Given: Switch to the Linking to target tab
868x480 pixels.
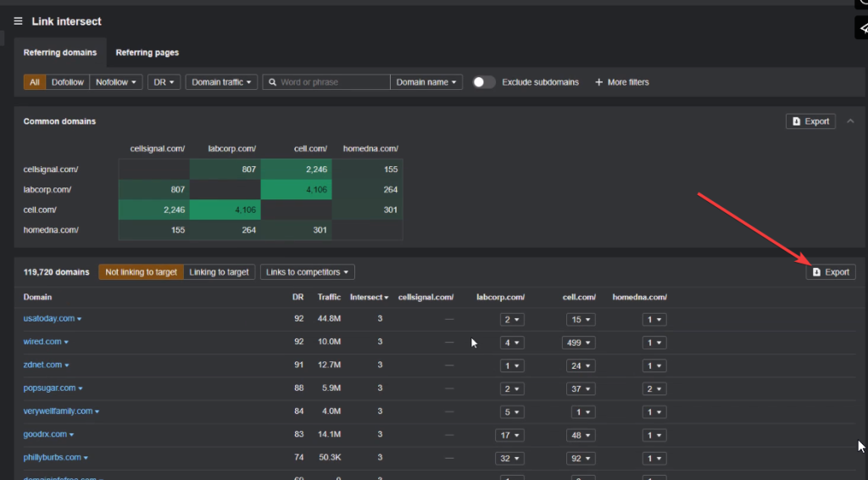Looking at the screenshot, I should tap(220, 272).
